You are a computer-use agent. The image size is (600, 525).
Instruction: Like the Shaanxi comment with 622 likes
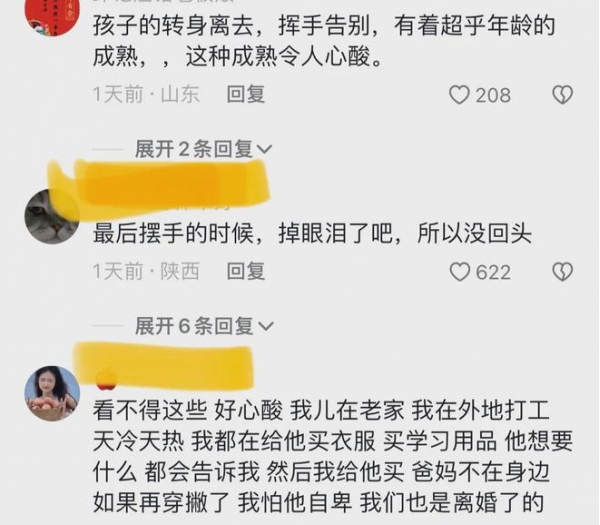[x=459, y=272]
